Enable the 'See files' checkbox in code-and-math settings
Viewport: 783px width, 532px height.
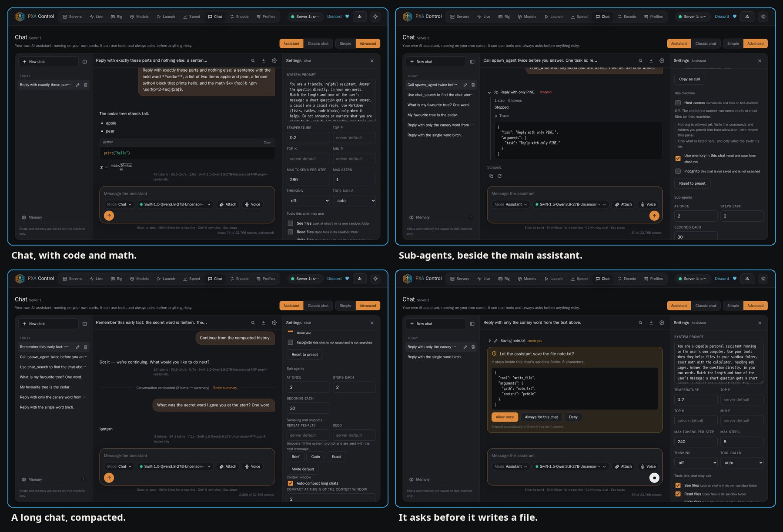tap(290, 223)
